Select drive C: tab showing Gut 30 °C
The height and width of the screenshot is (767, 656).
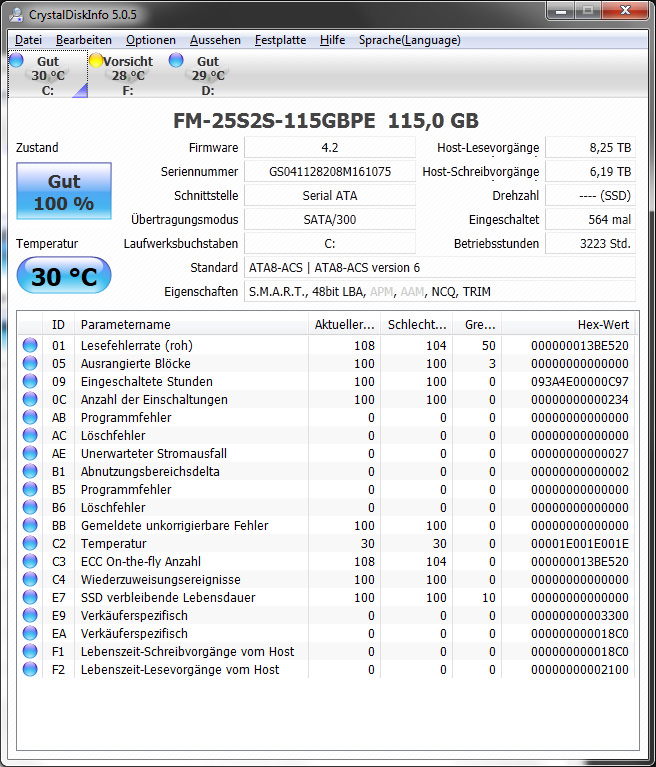coord(48,75)
